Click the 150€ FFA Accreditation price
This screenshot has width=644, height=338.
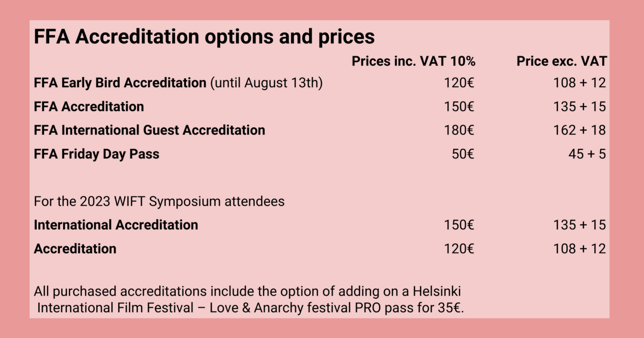tap(459, 107)
